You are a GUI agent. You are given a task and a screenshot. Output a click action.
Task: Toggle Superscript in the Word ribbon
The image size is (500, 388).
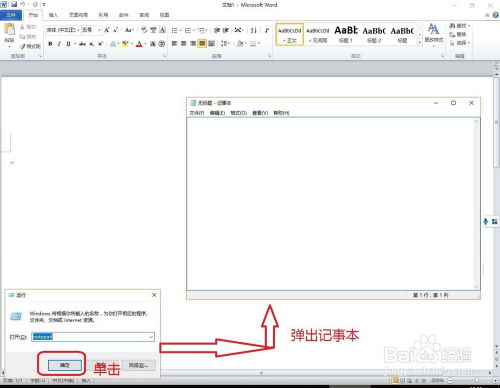pyautogui.click(x=100, y=44)
